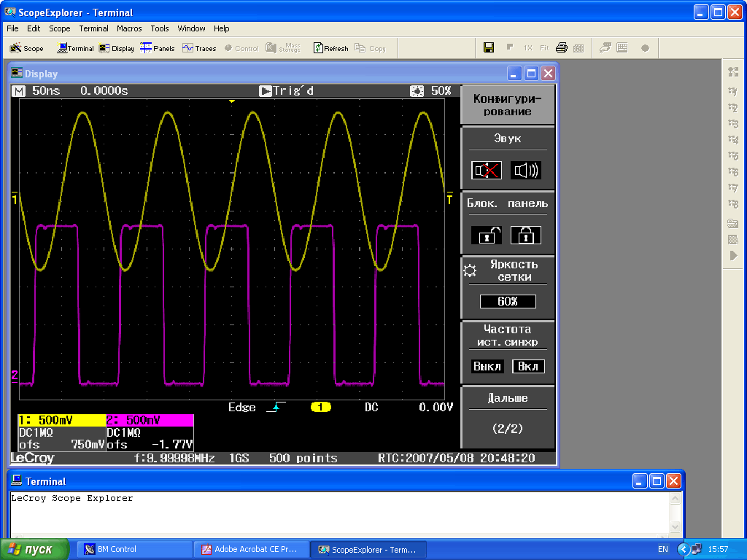
Task: Open the Windows пуск start button
Action: click(34, 549)
